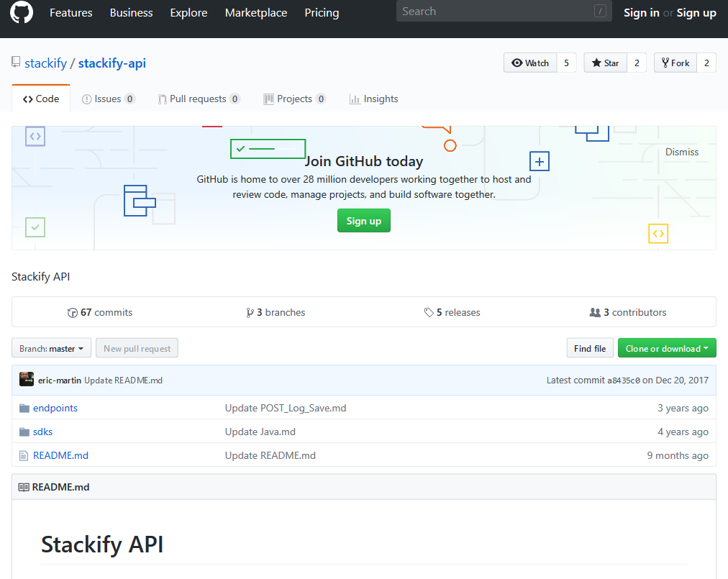Click the Join GitHub today heading
728x579 pixels.
tap(364, 161)
